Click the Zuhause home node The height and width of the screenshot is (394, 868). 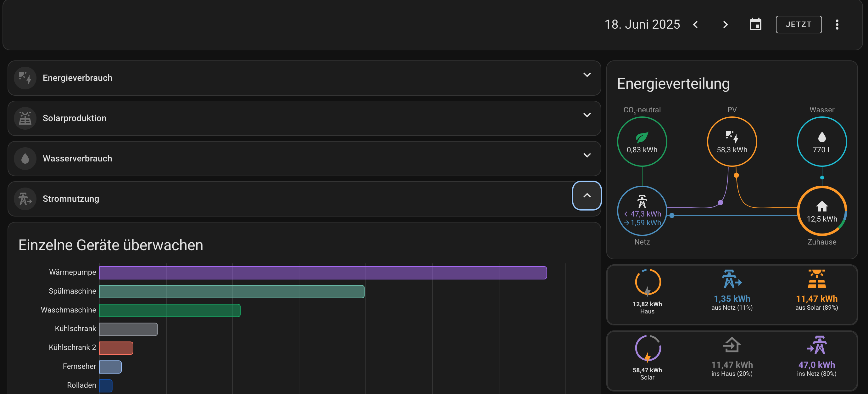tap(821, 211)
